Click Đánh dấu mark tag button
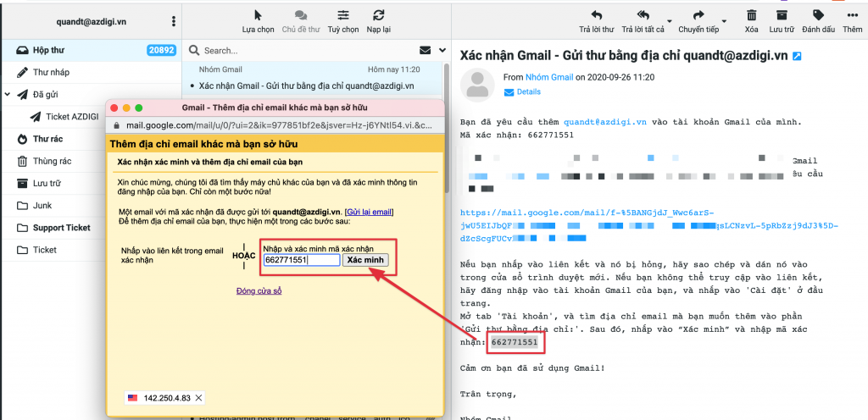Screen dimensions: 868x420 818,21
